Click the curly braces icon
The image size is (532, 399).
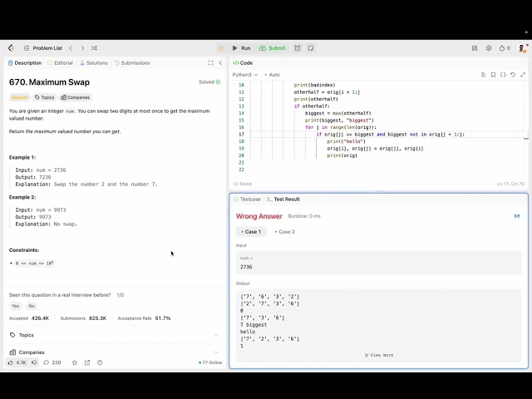pyautogui.click(x=503, y=75)
